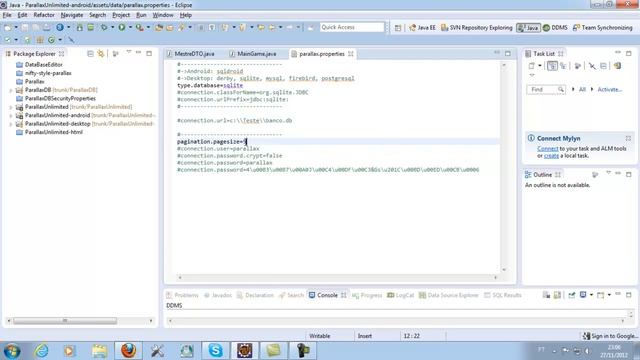
Task: Click the Debug bug icon
Action: 104,28
